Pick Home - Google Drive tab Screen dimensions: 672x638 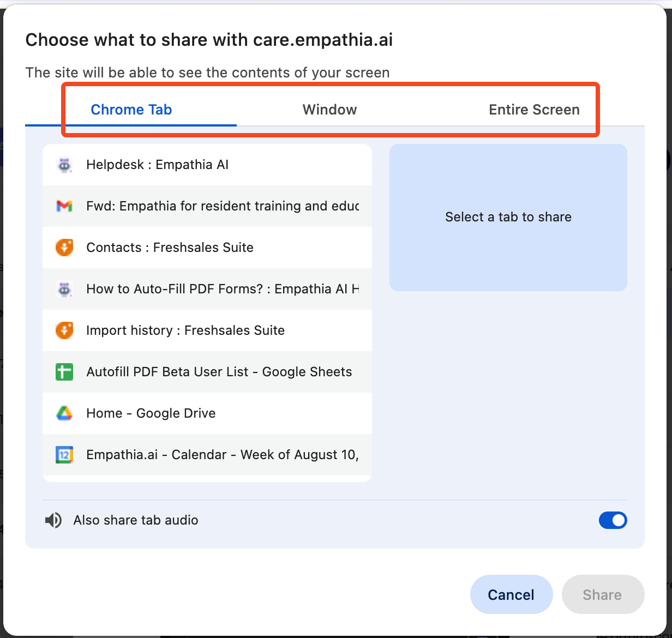[x=207, y=413]
